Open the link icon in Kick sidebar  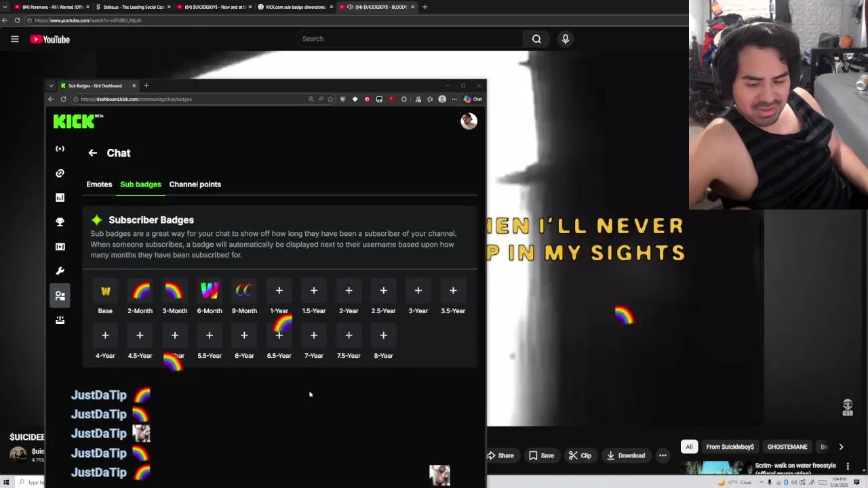tap(60, 173)
